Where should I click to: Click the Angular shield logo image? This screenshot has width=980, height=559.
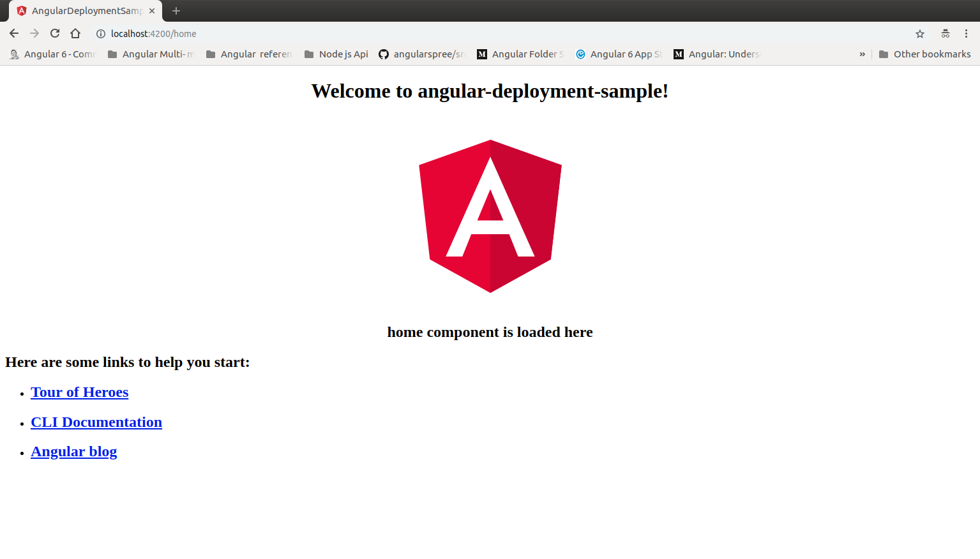coord(490,216)
